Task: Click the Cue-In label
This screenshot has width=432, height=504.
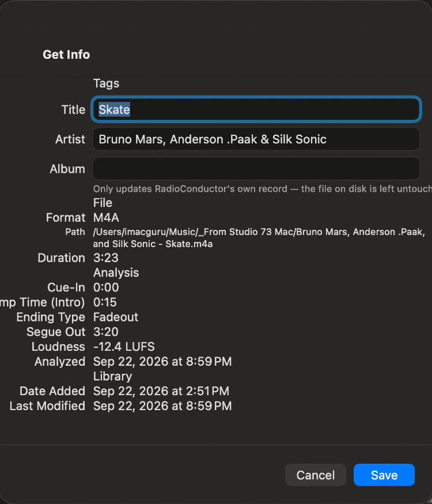Action: 66,287
